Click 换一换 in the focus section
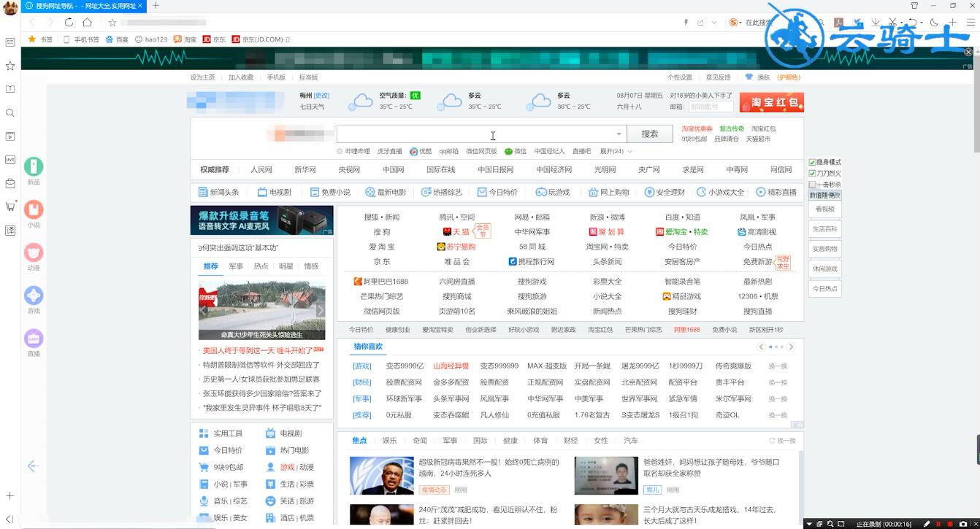The height and width of the screenshot is (529, 980). (782, 441)
